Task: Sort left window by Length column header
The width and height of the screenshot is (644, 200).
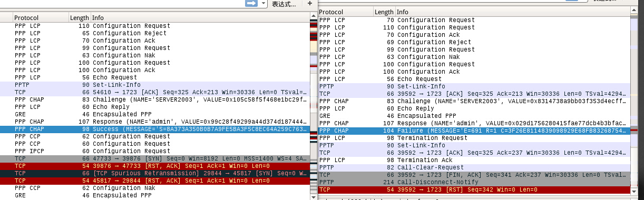Action: (x=80, y=18)
